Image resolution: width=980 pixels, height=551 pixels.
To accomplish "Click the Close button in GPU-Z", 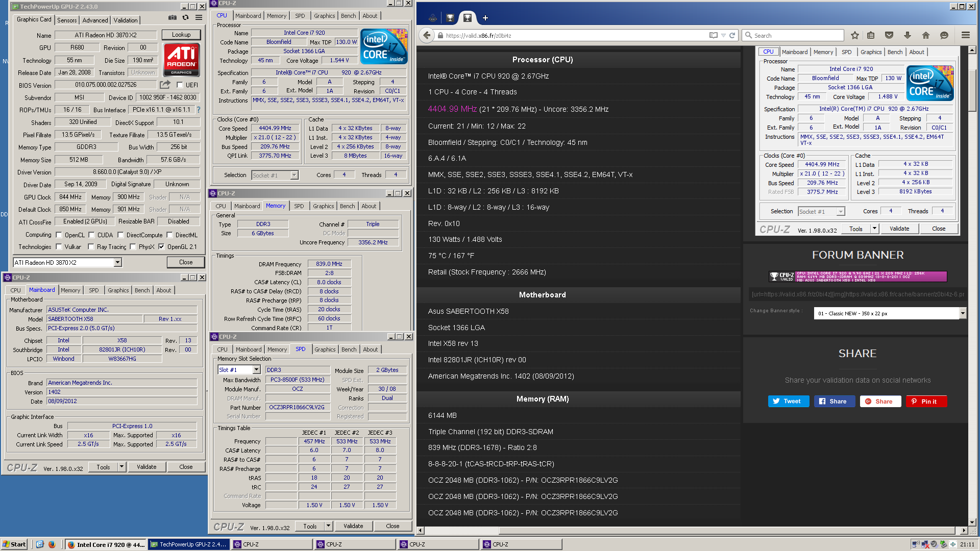I will 186,262.
